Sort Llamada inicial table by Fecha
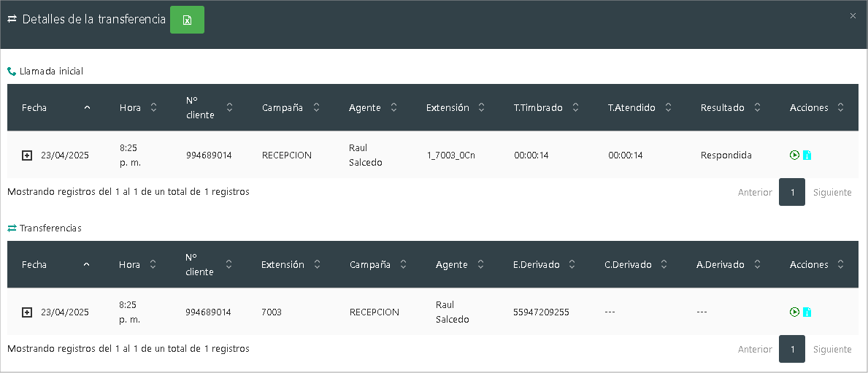Image resolution: width=868 pixels, height=373 pixels. [55, 107]
